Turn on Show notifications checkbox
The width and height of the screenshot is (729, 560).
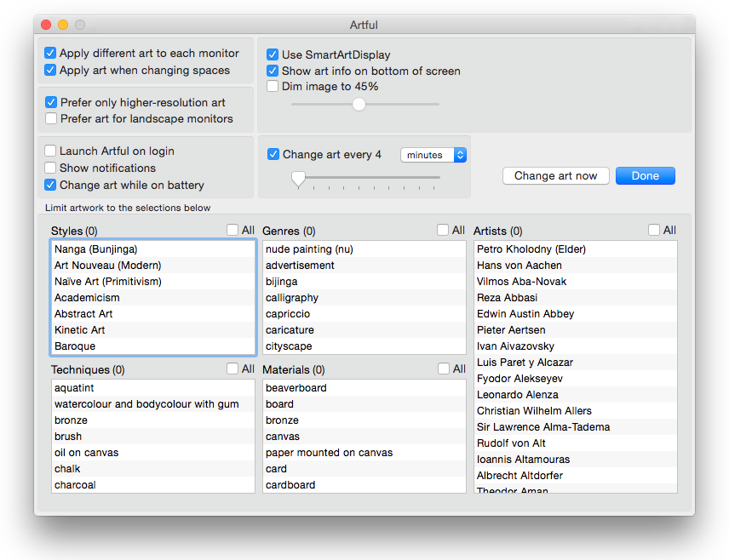pos(50,168)
